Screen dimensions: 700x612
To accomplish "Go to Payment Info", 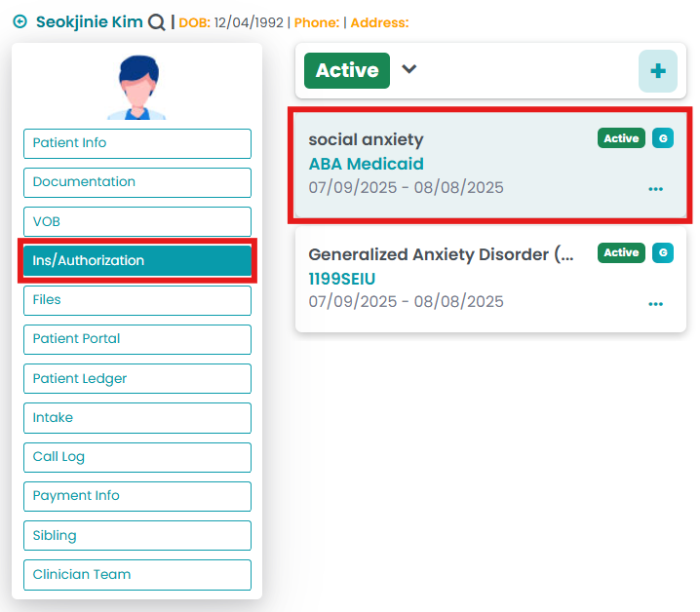I will [x=137, y=496].
